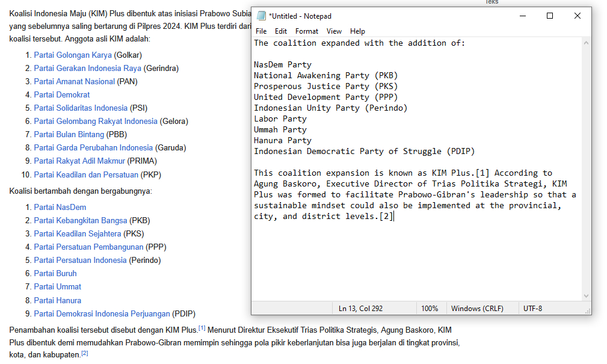The image size is (607, 364).
Task: Click the scroll down arrow in Notepad
Action: click(587, 295)
